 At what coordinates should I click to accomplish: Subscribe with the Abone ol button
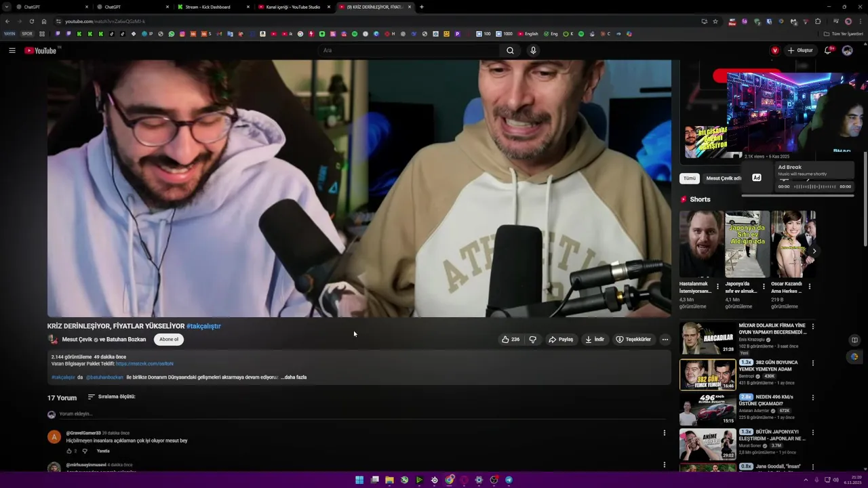coord(169,340)
